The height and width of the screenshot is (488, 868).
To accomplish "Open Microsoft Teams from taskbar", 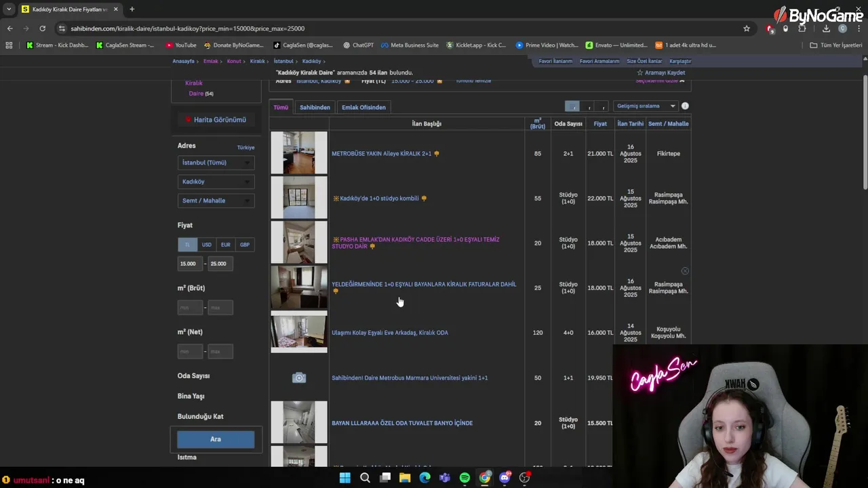I will point(445,478).
